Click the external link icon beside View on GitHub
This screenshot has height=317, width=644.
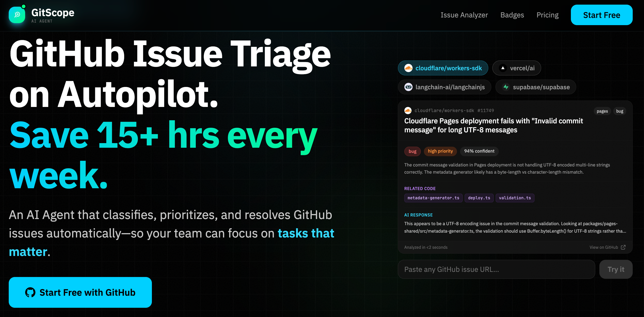(623, 247)
